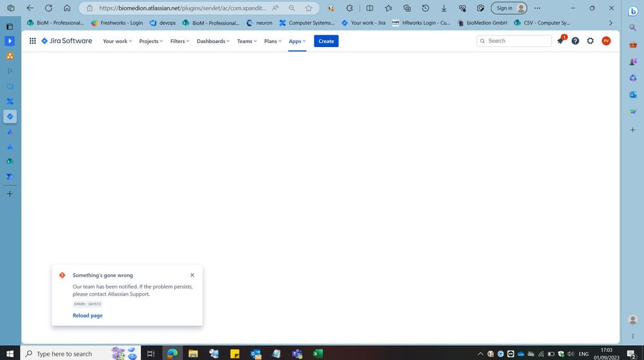The image size is (644, 360).
Task: Open sidebar search icon
Action: tap(632, 28)
